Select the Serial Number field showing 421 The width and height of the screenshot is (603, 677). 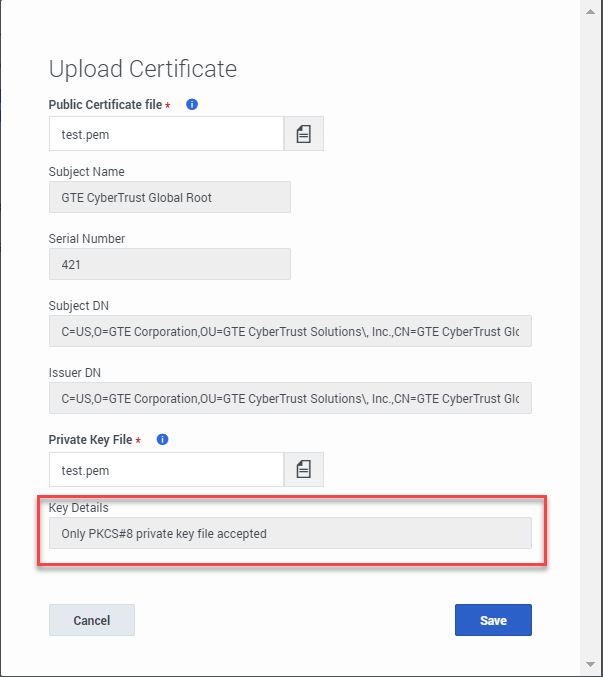(170, 264)
